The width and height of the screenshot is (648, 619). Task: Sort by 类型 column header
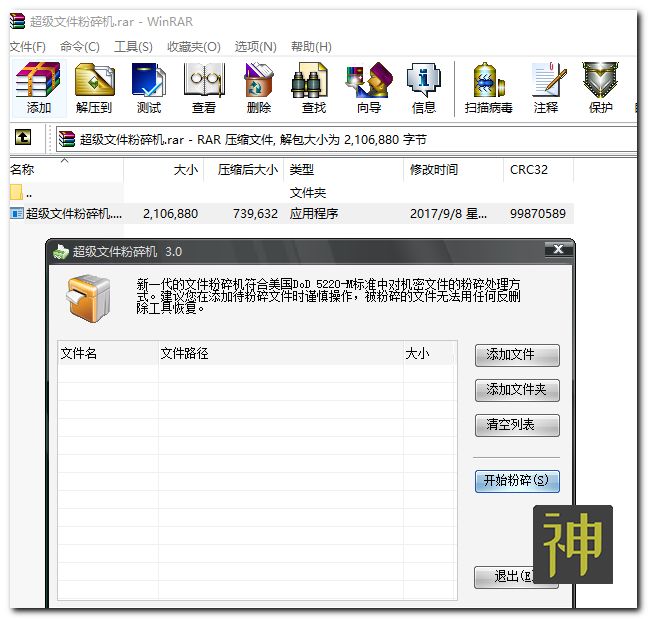[343, 169]
